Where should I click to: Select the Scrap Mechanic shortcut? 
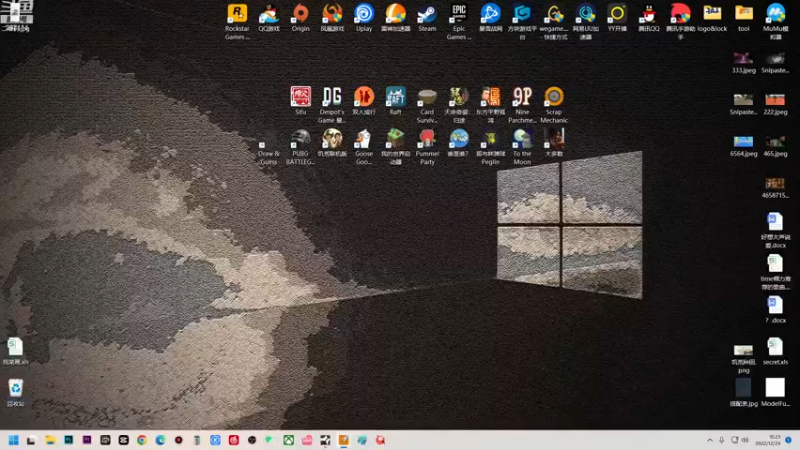pos(554,105)
